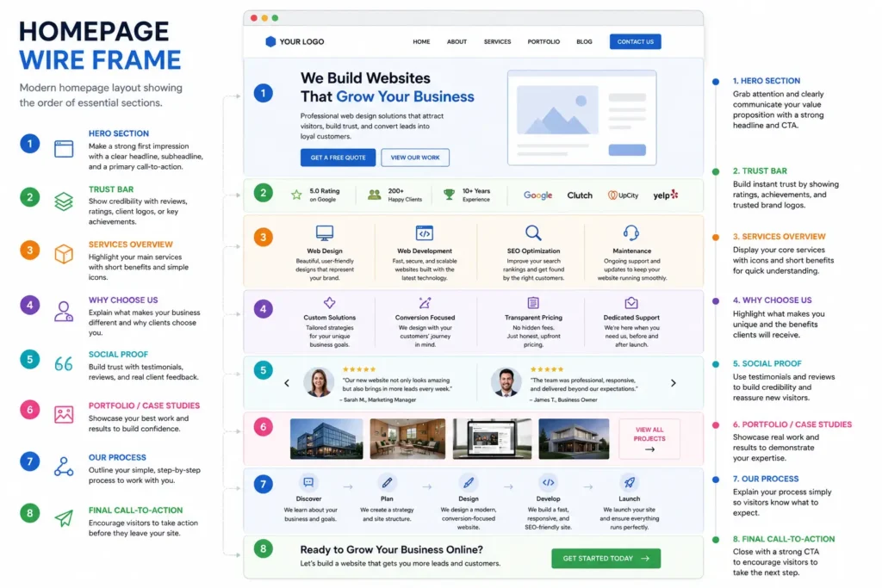Click the Google logo in trust bar
This screenshot has height=588, width=882.
coord(537,195)
